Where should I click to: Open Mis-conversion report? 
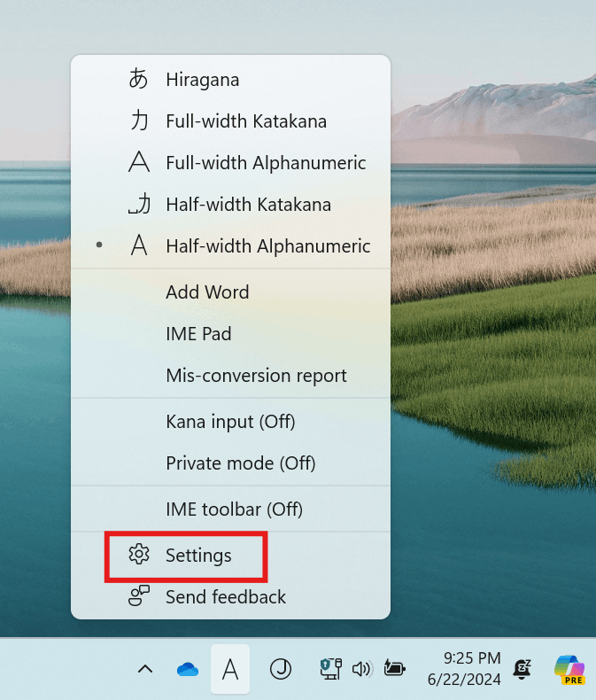pos(230,376)
